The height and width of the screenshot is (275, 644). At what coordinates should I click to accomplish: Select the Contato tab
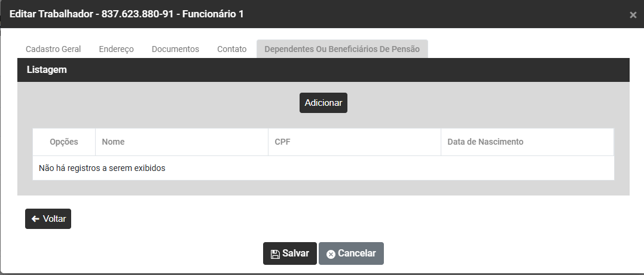tap(232, 49)
